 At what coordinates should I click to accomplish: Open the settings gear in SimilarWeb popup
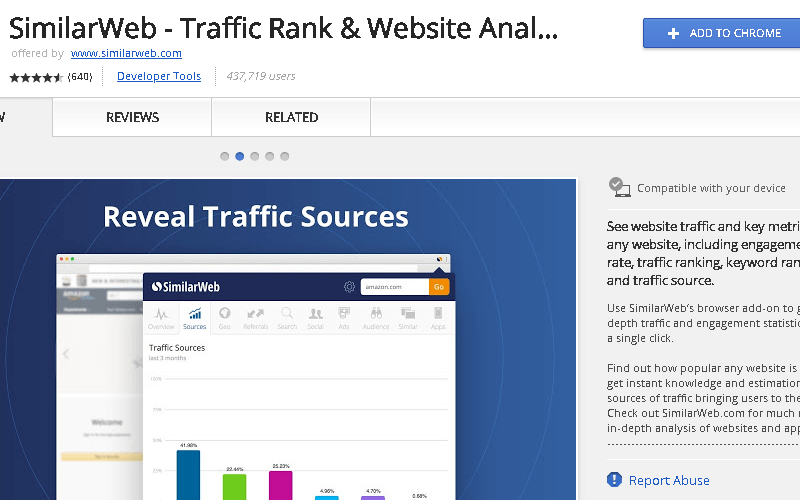click(x=349, y=287)
